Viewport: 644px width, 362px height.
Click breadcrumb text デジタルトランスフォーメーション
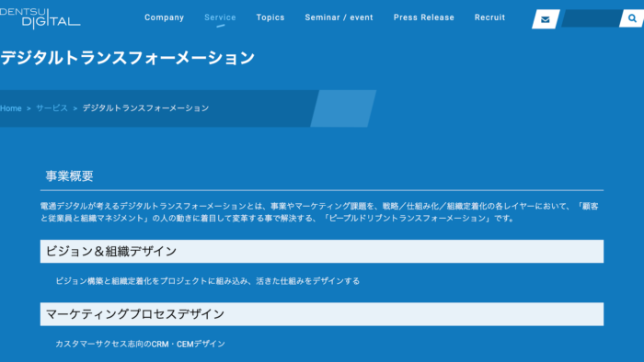pyautogui.click(x=145, y=108)
